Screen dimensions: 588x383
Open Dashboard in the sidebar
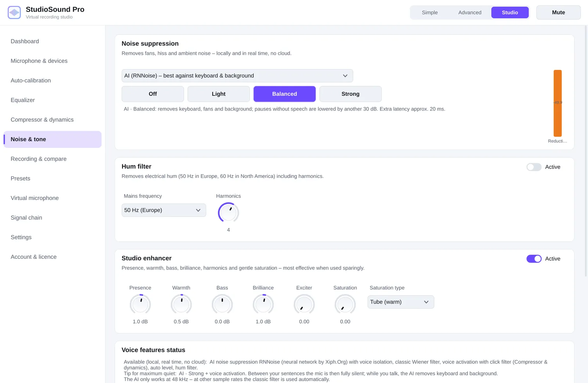tap(53, 42)
